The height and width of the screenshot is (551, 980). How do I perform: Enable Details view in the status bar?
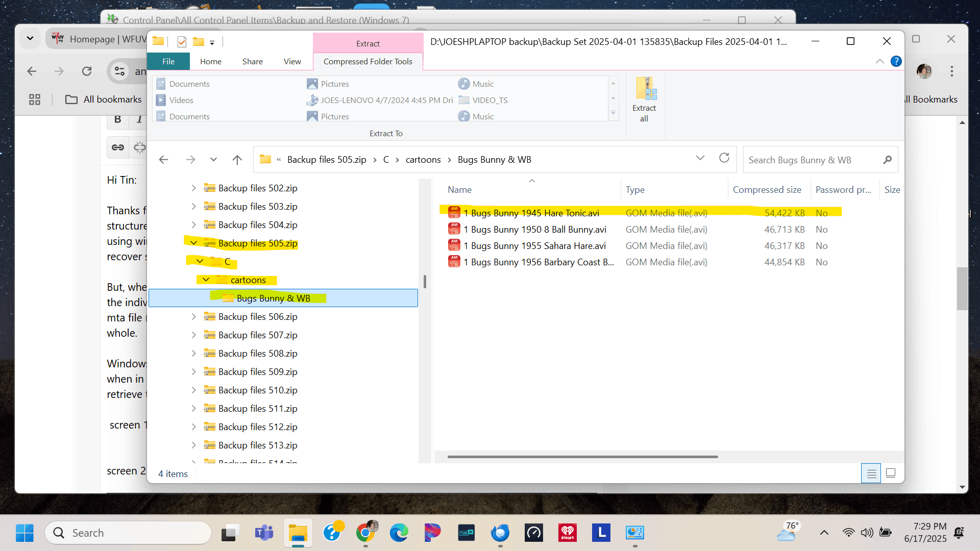(871, 473)
